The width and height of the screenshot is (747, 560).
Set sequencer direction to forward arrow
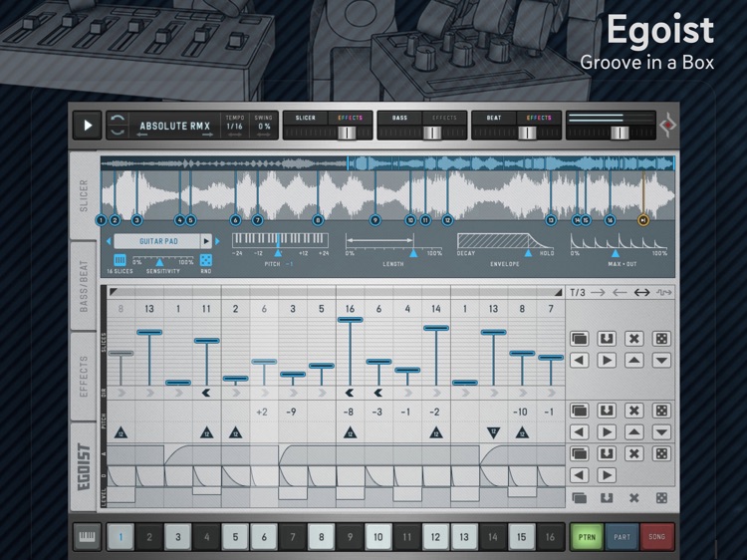[598, 292]
